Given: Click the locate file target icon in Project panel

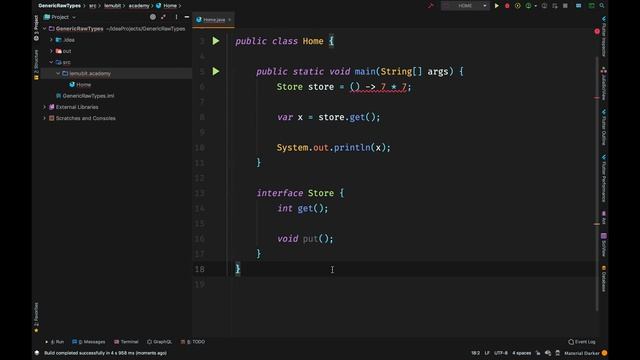Looking at the screenshot, I should (153, 17).
